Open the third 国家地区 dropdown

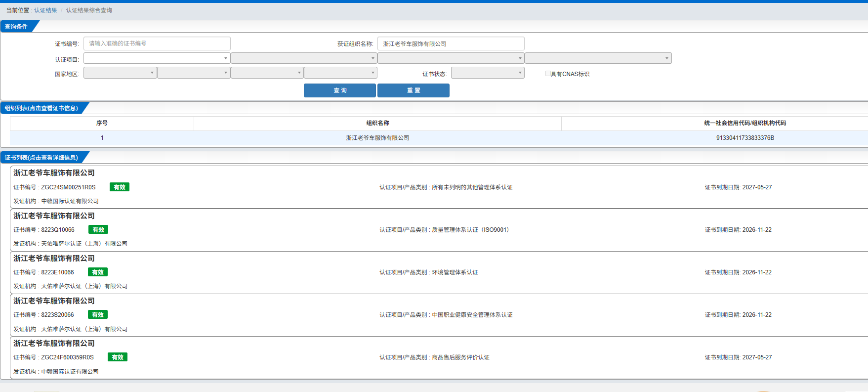[x=267, y=73]
